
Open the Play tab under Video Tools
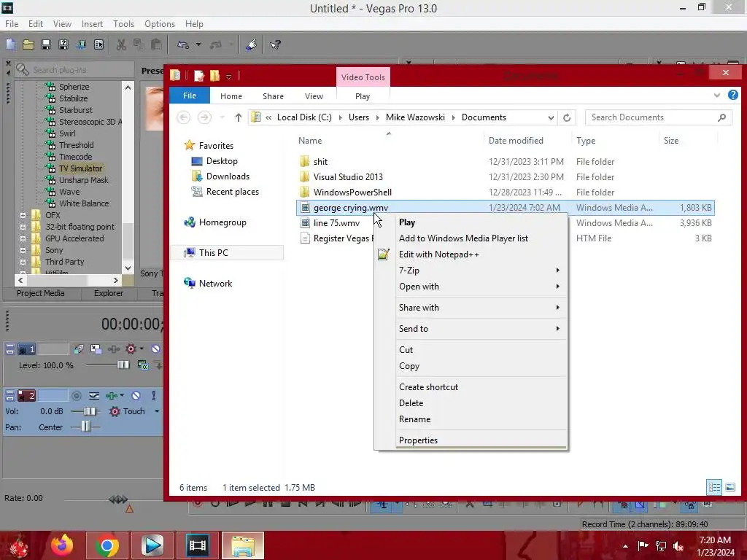click(363, 96)
